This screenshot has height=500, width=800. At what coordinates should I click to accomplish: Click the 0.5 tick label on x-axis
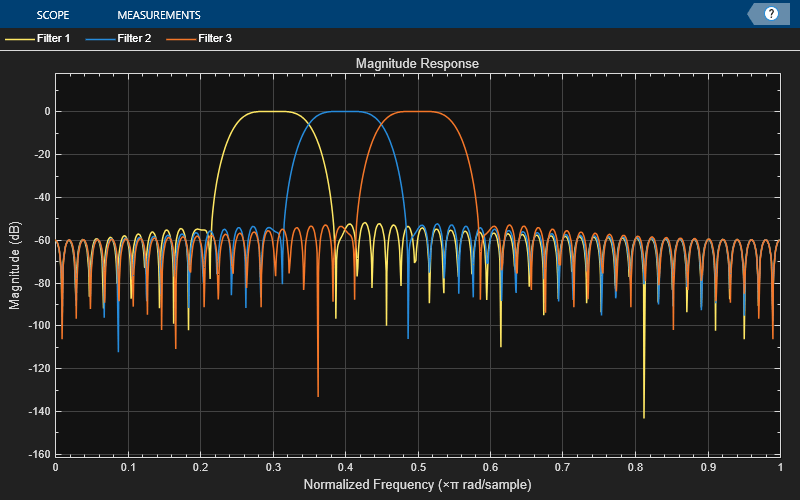[x=417, y=467]
